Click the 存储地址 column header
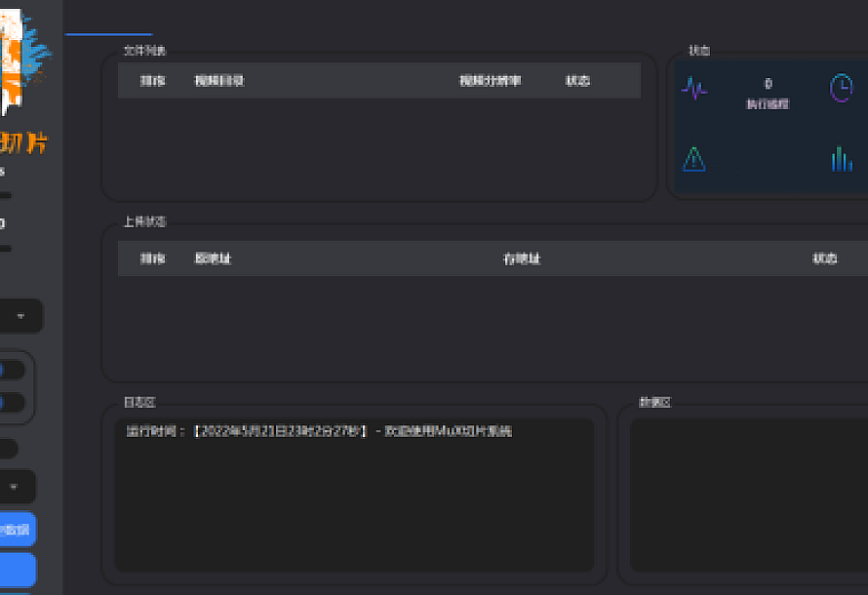The height and width of the screenshot is (595, 868). 520,258
